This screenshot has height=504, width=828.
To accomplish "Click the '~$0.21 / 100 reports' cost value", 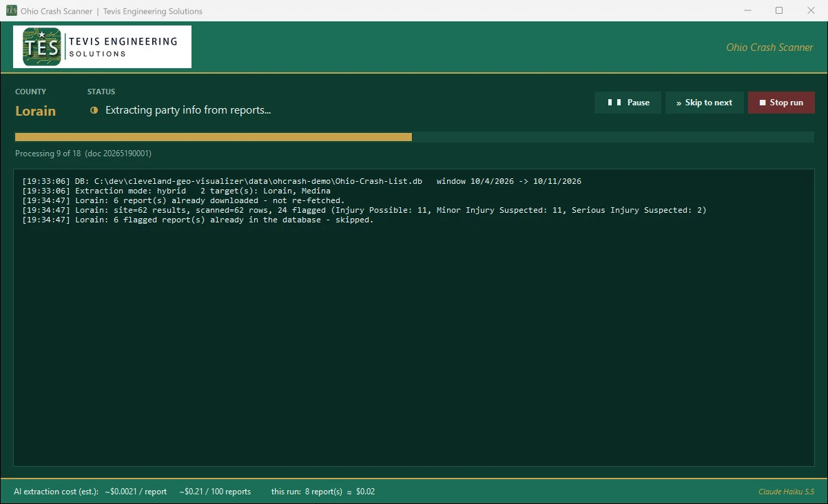I will (x=215, y=492).
